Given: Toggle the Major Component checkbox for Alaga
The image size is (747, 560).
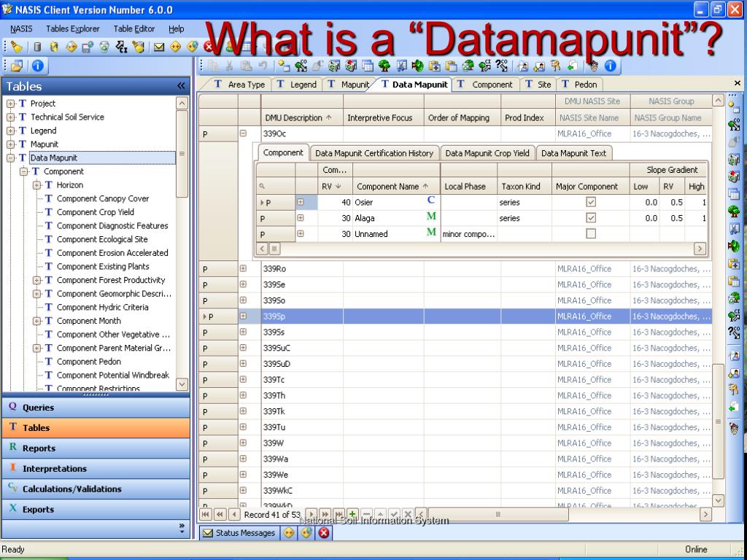Looking at the screenshot, I should point(591,217).
